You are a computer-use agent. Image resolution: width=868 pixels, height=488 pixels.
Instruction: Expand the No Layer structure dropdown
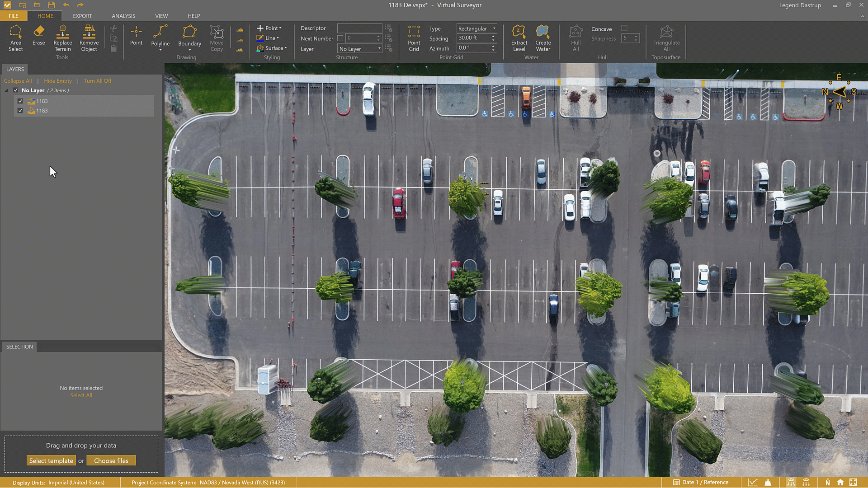coord(360,49)
